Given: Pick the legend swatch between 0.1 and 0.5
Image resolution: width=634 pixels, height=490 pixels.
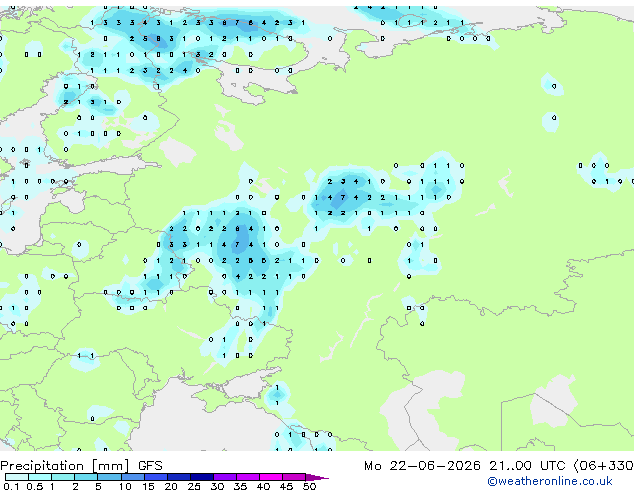Looking at the screenshot, I should point(17,477).
